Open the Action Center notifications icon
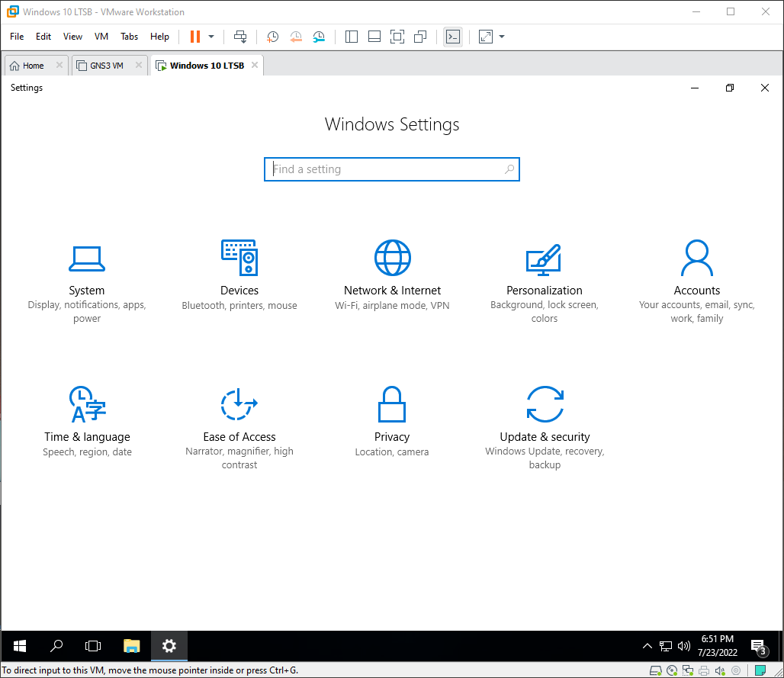 click(759, 647)
